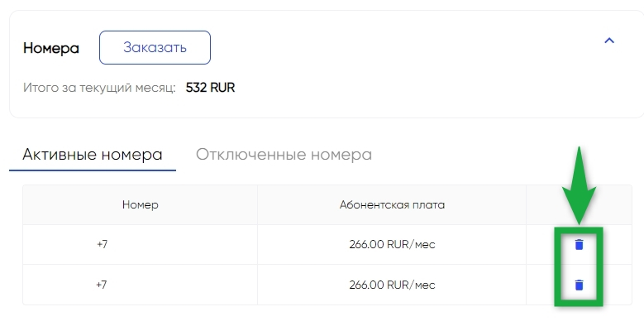Select the first row's 266.00 RUR/мес fee
Image resolution: width=644 pixels, height=326 pixels.
pos(392,244)
